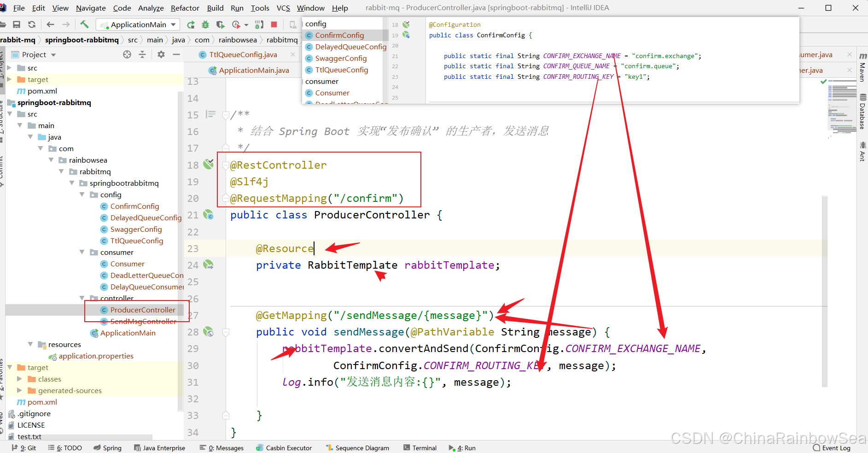Switch to ApplicationMain.java tab
Image resolution: width=868 pixels, height=453 pixels.
(x=254, y=70)
